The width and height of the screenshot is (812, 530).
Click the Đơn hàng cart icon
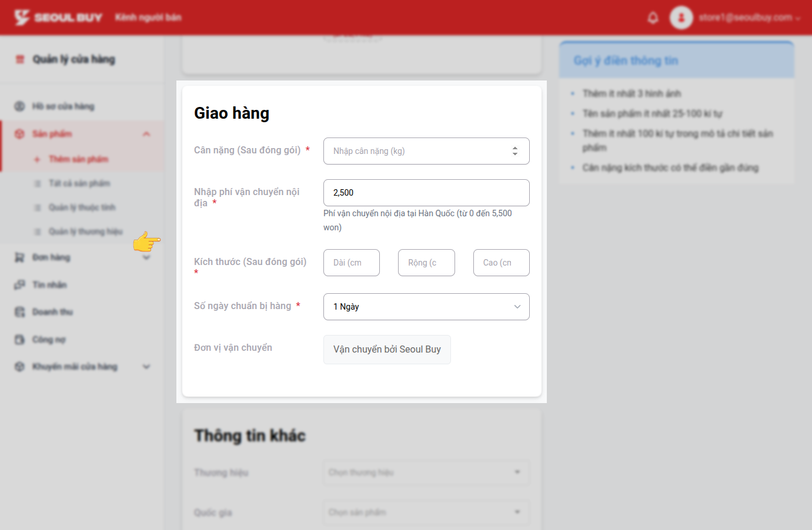coord(19,257)
